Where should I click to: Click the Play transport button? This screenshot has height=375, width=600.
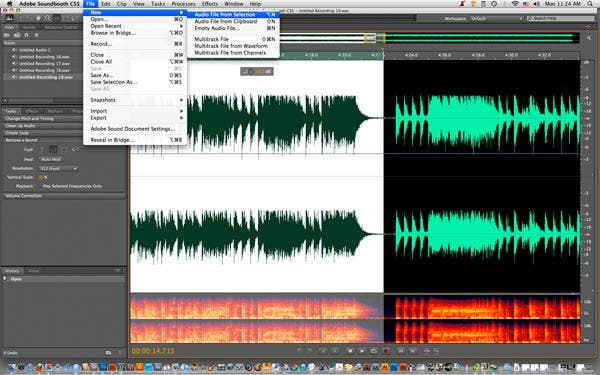click(x=362, y=350)
